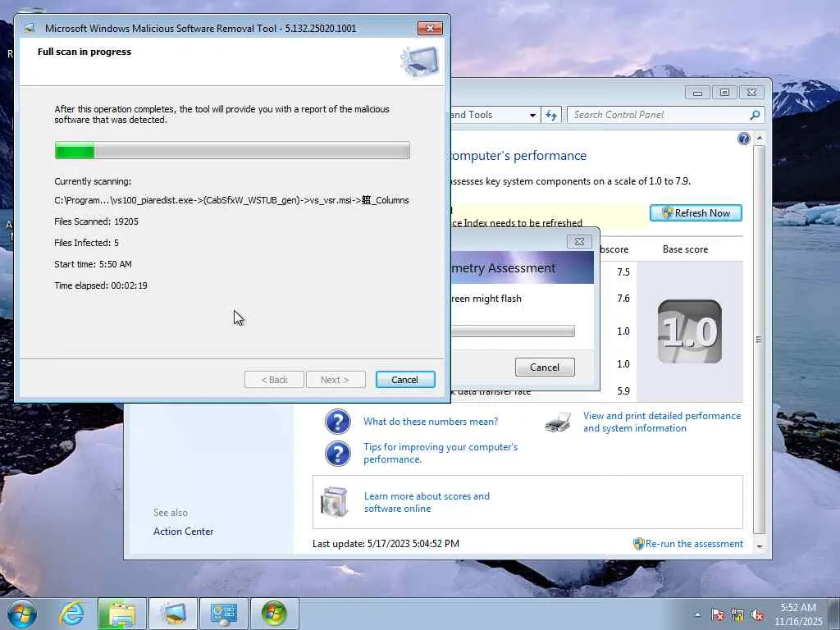
Task: Click the assessment dialog progress bar
Action: (x=513, y=331)
